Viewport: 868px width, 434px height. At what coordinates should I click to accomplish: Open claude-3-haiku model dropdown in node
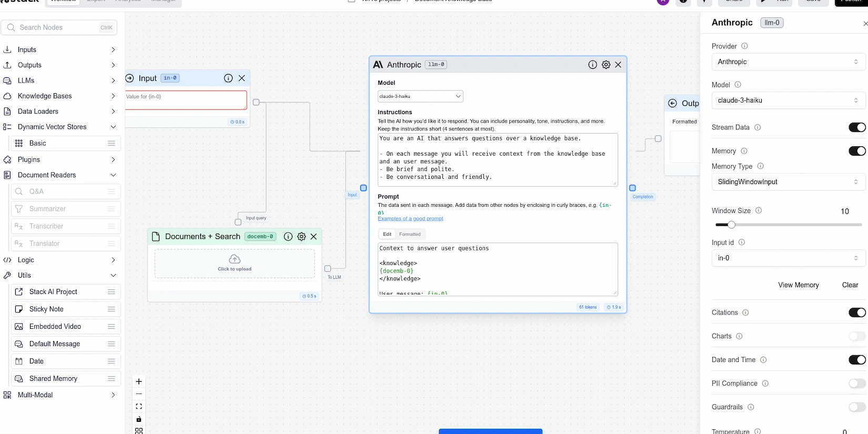coord(420,96)
